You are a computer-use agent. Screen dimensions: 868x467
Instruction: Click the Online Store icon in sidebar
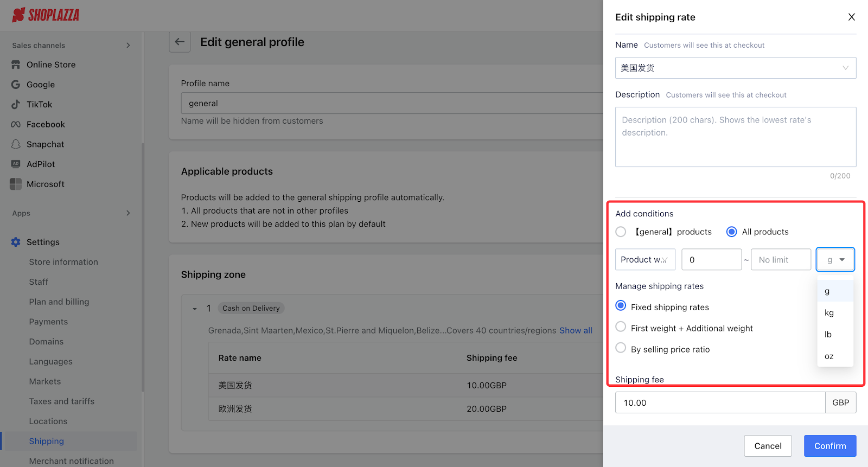(16, 65)
